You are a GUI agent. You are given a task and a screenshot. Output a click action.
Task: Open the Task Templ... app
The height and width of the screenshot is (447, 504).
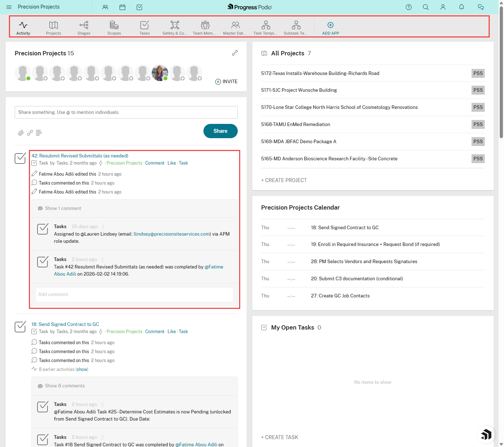point(266,27)
